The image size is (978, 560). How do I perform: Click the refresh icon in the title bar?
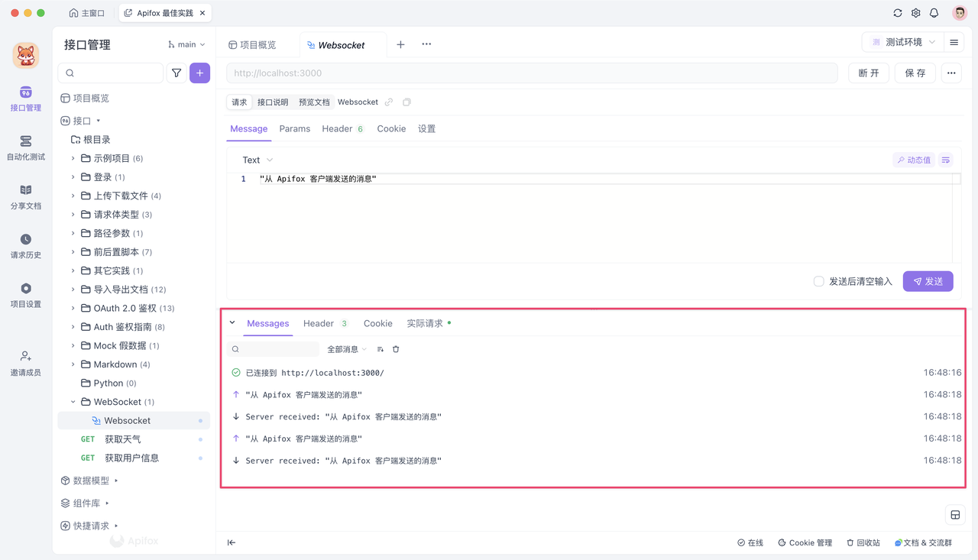[898, 13]
